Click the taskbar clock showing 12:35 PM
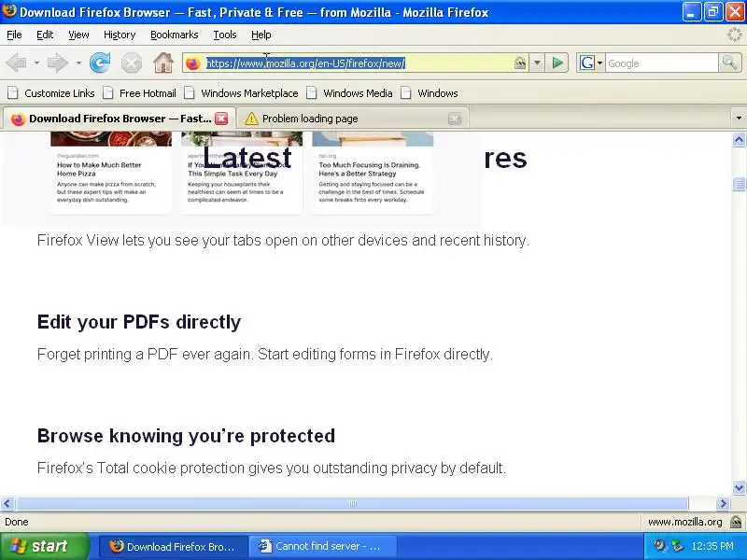The height and width of the screenshot is (560, 747). [x=712, y=546]
